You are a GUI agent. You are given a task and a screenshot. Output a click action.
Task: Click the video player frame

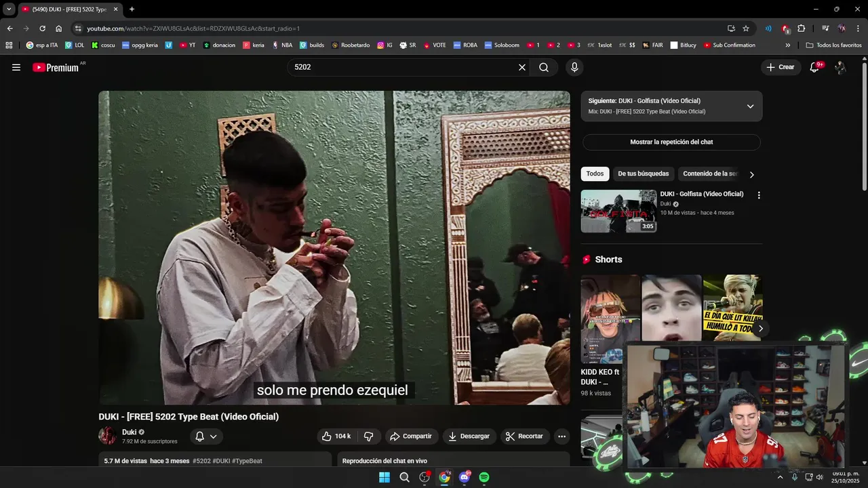point(334,248)
